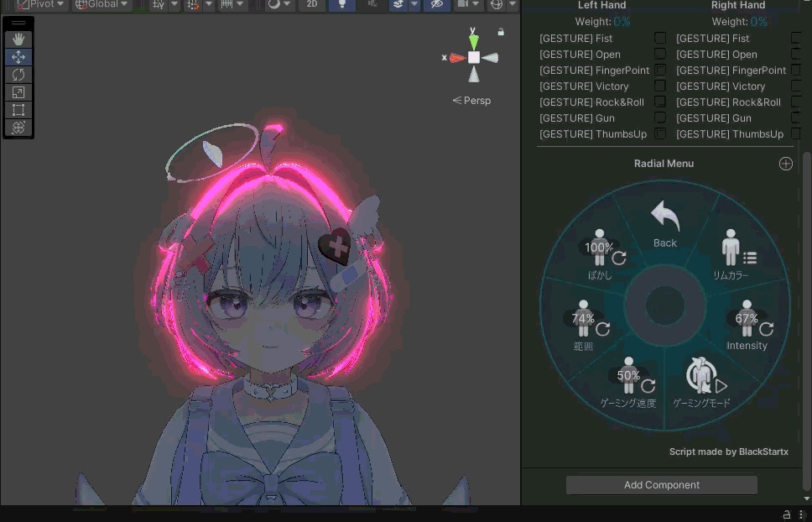Screen dimensions: 812x522
Task: Select the Rect transform tool
Action: point(18,110)
